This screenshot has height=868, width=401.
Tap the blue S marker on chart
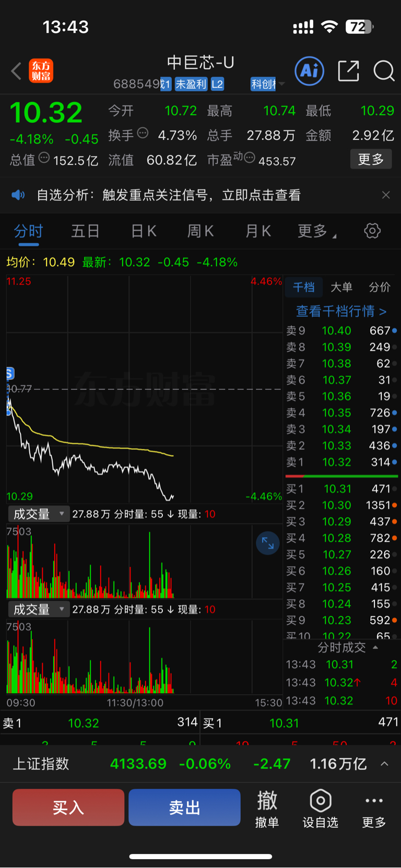pos(10,373)
